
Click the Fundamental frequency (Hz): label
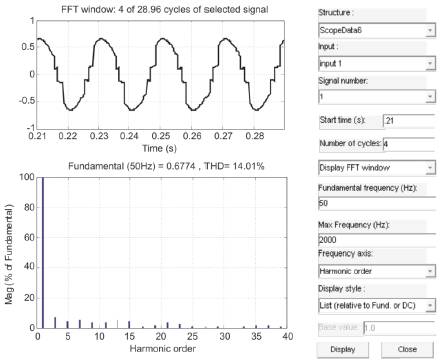pyautogui.click(x=368, y=188)
